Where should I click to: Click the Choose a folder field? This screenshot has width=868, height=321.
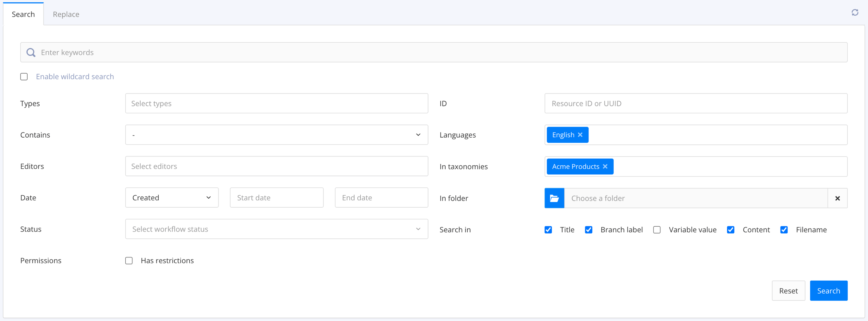(x=696, y=198)
